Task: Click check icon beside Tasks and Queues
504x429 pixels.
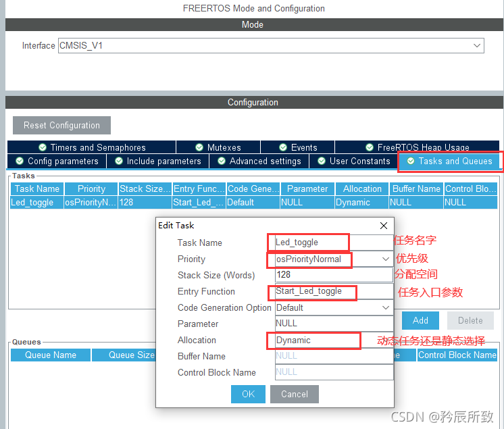Action: click(411, 161)
